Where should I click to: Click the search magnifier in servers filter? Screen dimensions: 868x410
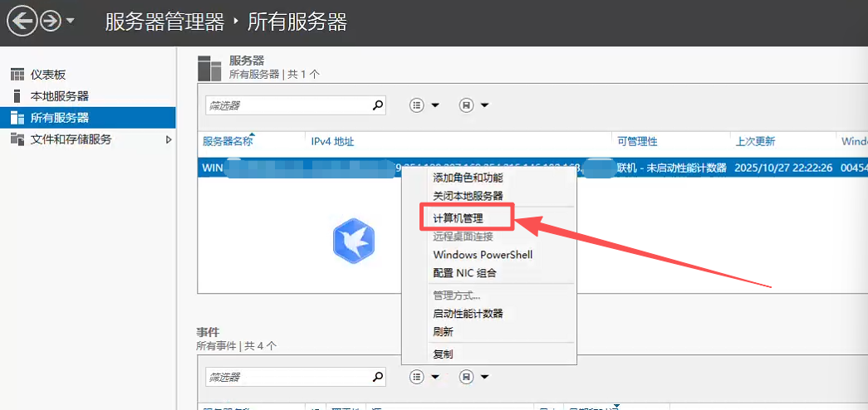pyautogui.click(x=378, y=105)
